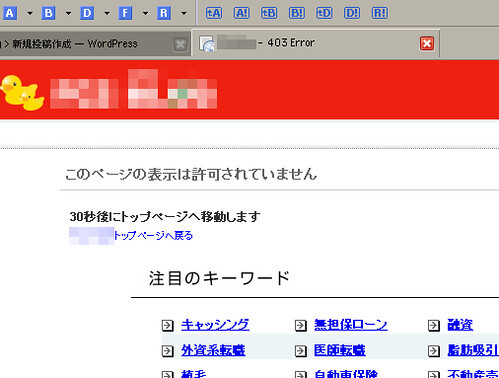
Task: Click the R! outlined toolbar button
Action: pos(380,13)
